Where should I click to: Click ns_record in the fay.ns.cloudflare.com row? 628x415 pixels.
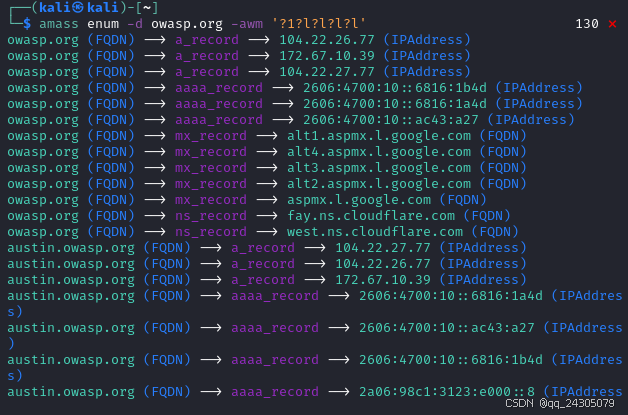click(x=211, y=216)
